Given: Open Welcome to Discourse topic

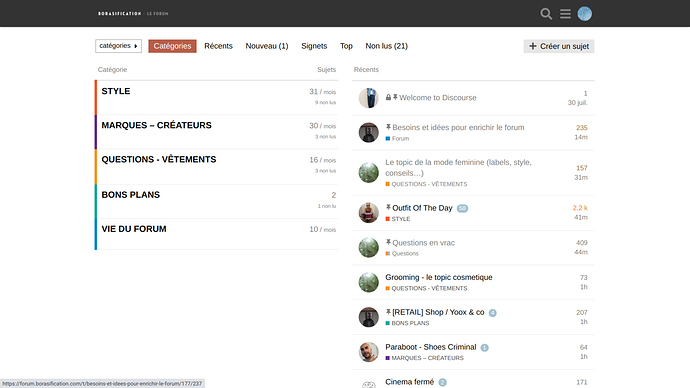Looking at the screenshot, I should 437,98.
